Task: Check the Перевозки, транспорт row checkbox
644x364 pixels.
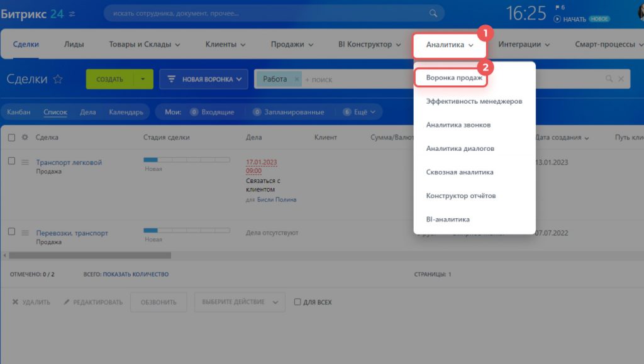Action: click(11, 231)
